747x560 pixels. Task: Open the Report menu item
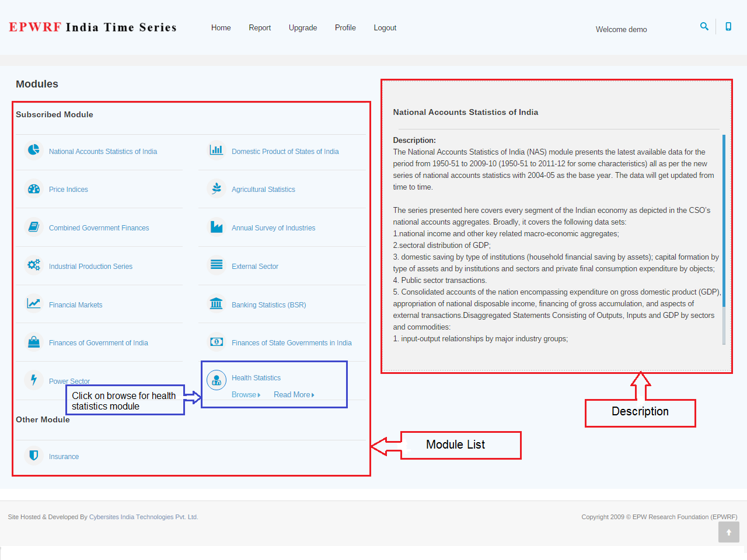(x=260, y=28)
